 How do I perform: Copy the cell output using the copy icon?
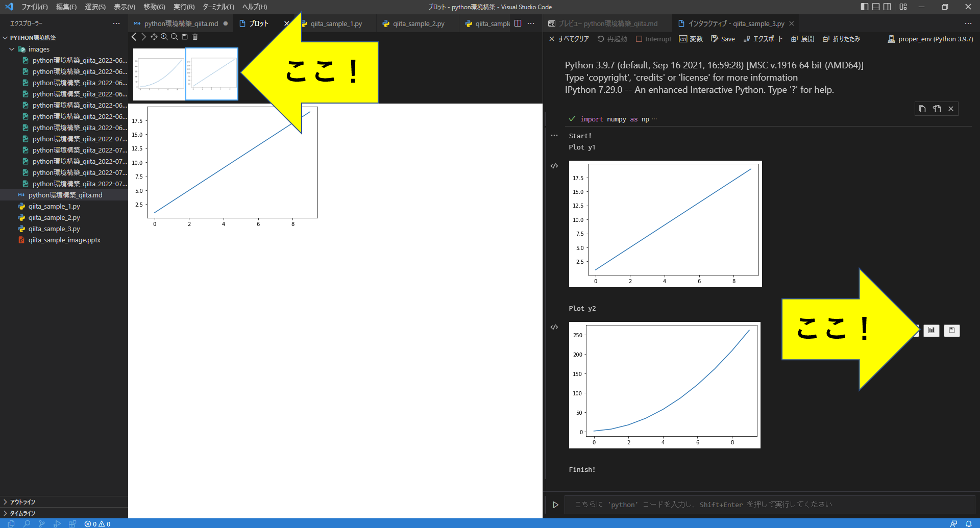pyautogui.click(x=921, y=108)
